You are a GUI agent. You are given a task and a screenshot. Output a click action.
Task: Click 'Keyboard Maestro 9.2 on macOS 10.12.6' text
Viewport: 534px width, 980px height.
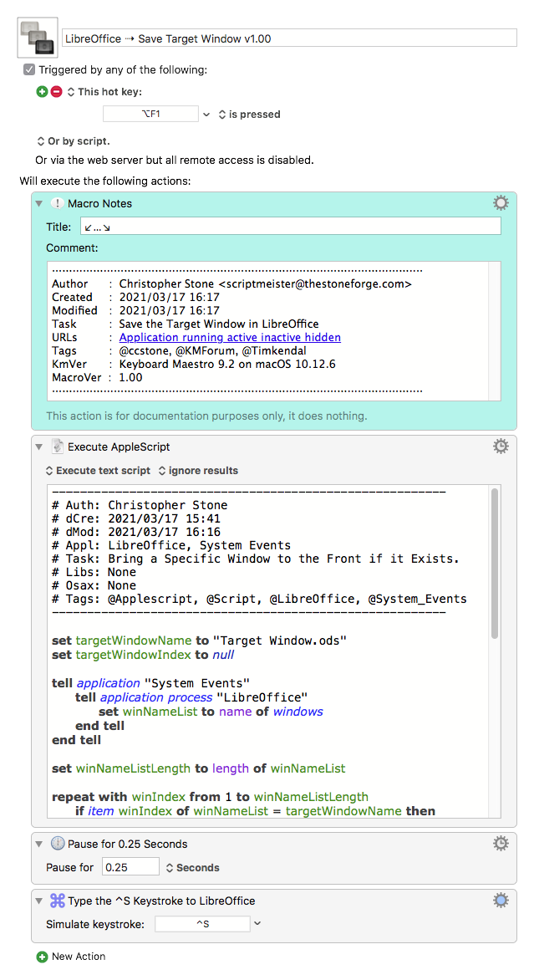(227, 364)
